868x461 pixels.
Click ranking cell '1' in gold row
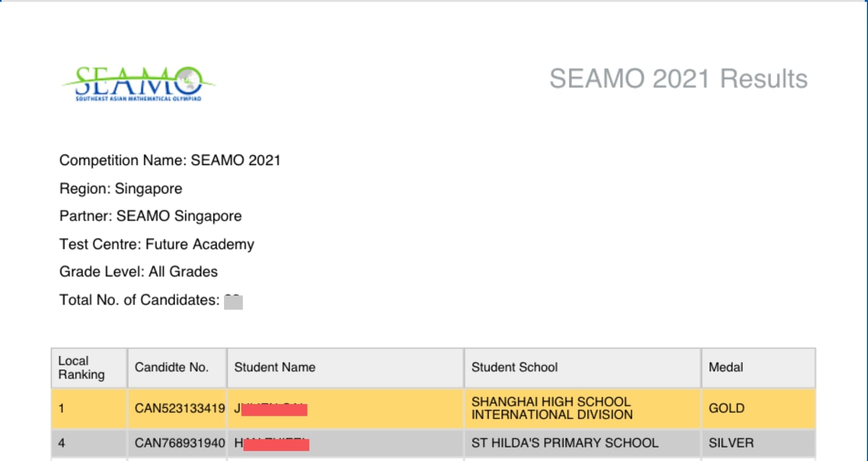point(89,409)
